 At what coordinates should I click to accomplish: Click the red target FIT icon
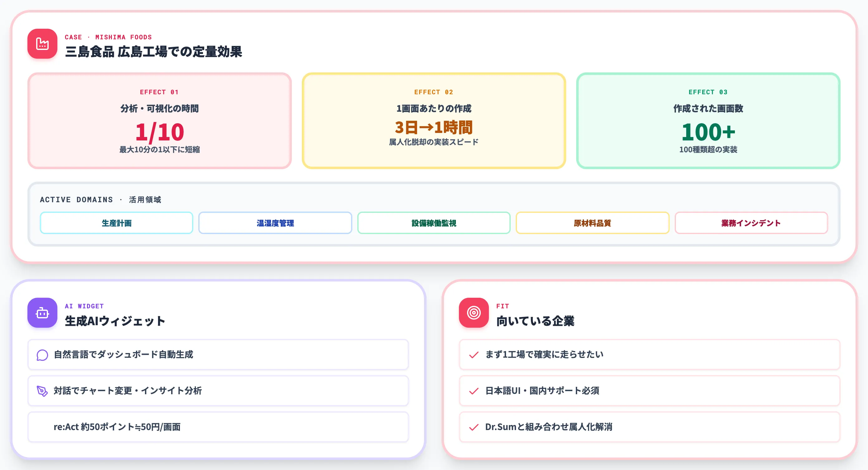click(x=474, y=313)
